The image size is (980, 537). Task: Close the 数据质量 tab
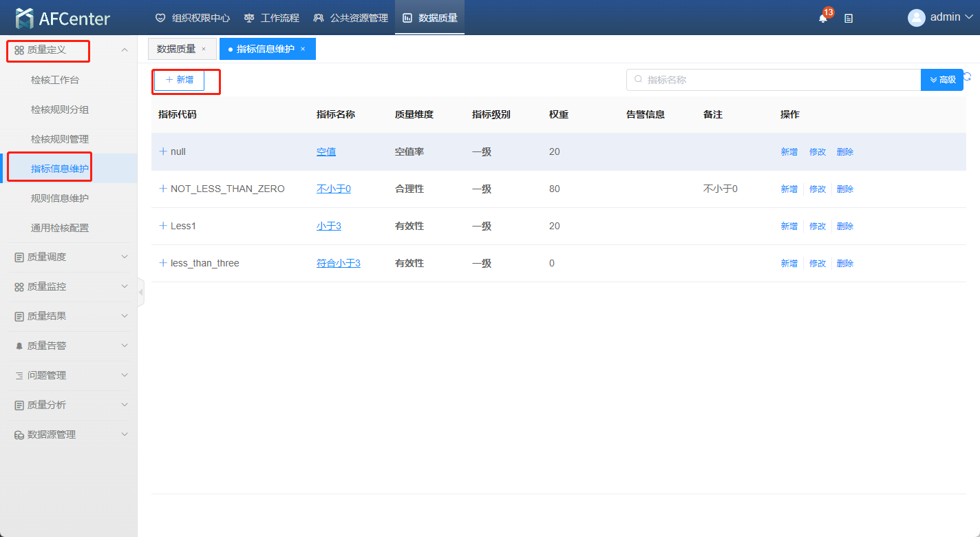[204, 49]
